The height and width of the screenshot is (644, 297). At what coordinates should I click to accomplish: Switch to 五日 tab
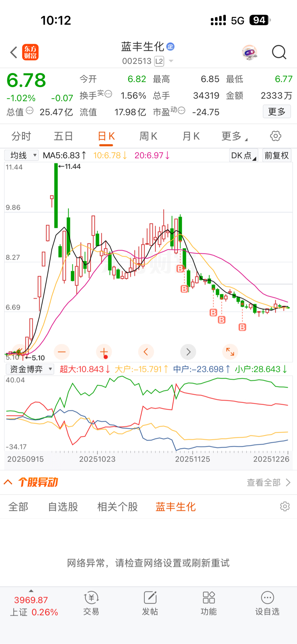click(x=63, y=136)
